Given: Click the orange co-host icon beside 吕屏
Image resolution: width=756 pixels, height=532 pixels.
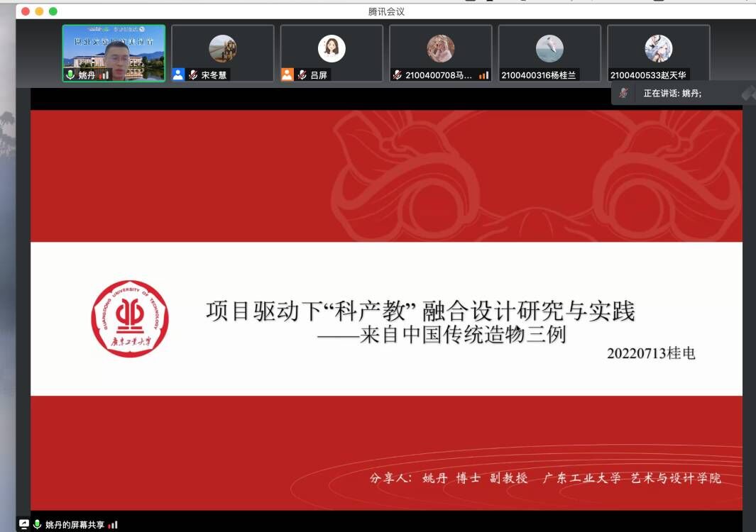Looking at the screenshot, I should pyautogui.click(x=287, y=74).
